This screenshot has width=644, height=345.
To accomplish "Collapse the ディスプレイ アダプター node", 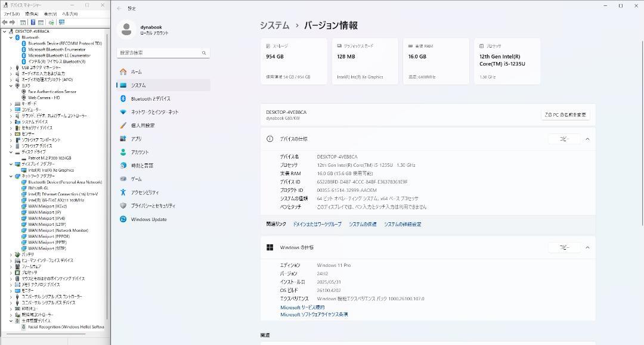I will [x=11, y=164].
